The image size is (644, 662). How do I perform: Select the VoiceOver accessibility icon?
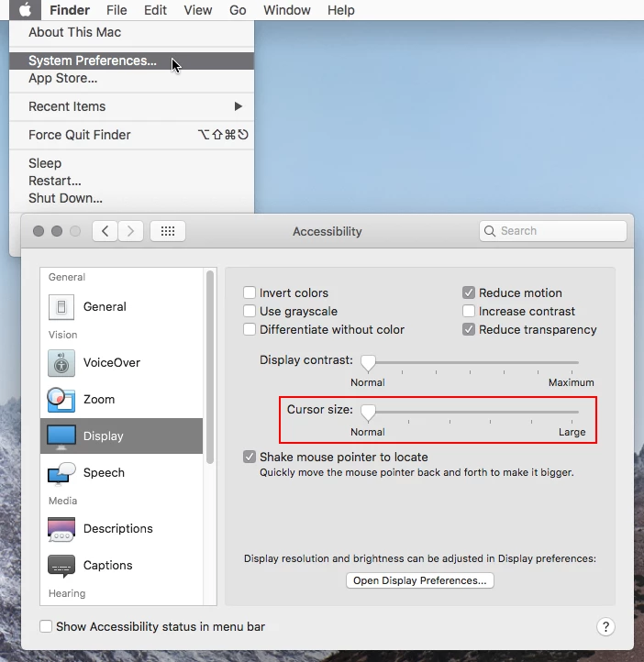point(61,363)
